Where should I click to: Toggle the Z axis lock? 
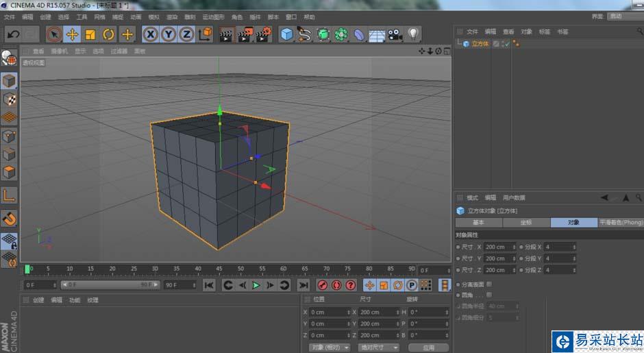[x=186, y=34]
